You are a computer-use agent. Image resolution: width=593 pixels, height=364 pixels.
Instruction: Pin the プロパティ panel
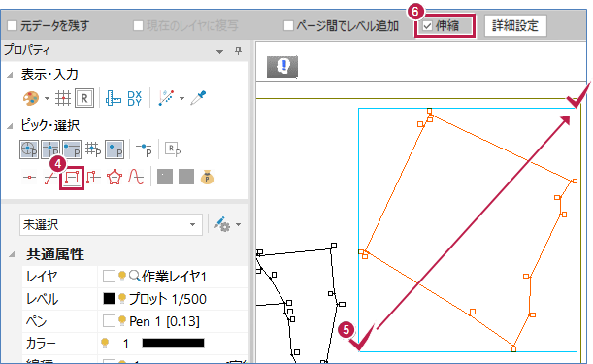(x=238, y=50)
